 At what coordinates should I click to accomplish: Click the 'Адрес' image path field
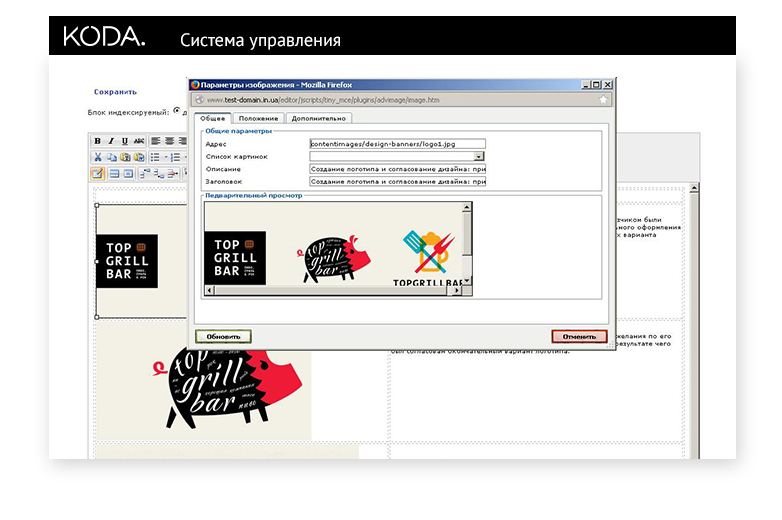(x=397, y=144)
